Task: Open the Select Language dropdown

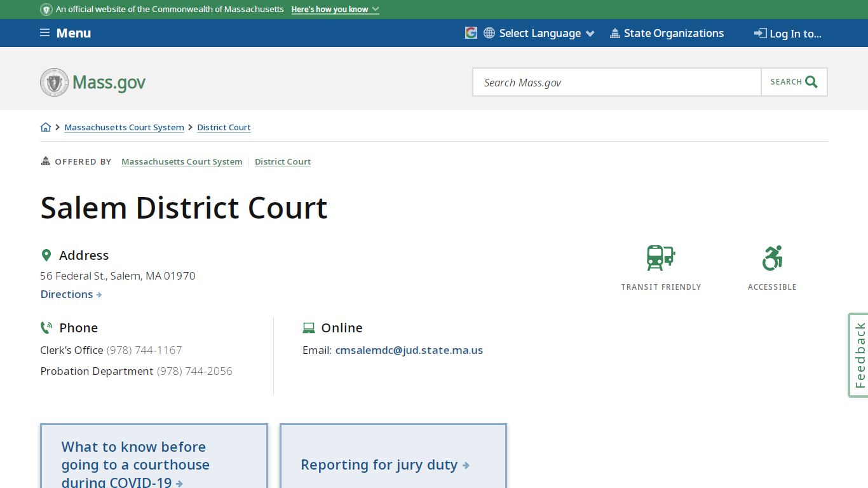Action: [x=539, y=33]
